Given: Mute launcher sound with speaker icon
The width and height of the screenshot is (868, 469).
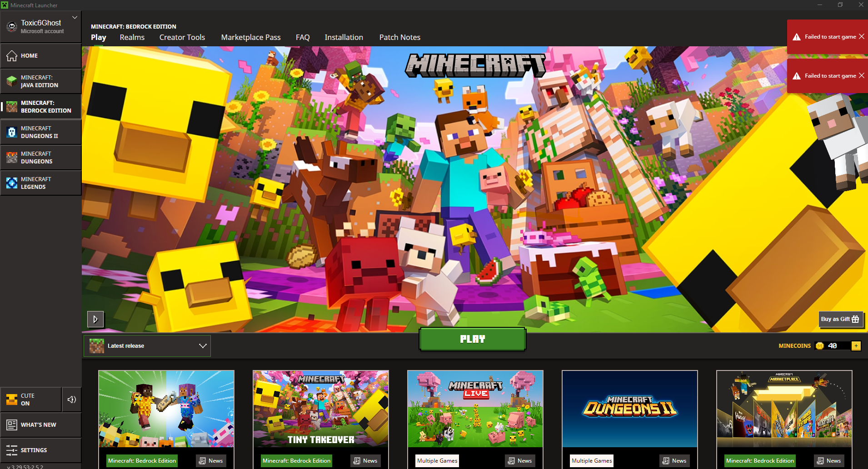Looking at the screenshot, I should tap(72, 400).
